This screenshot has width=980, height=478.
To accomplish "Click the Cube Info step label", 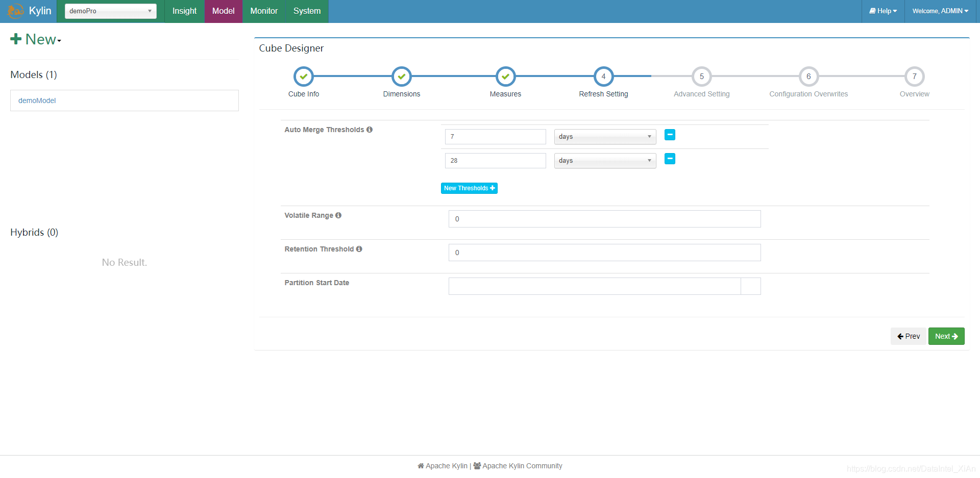I will tap(304, 94).
